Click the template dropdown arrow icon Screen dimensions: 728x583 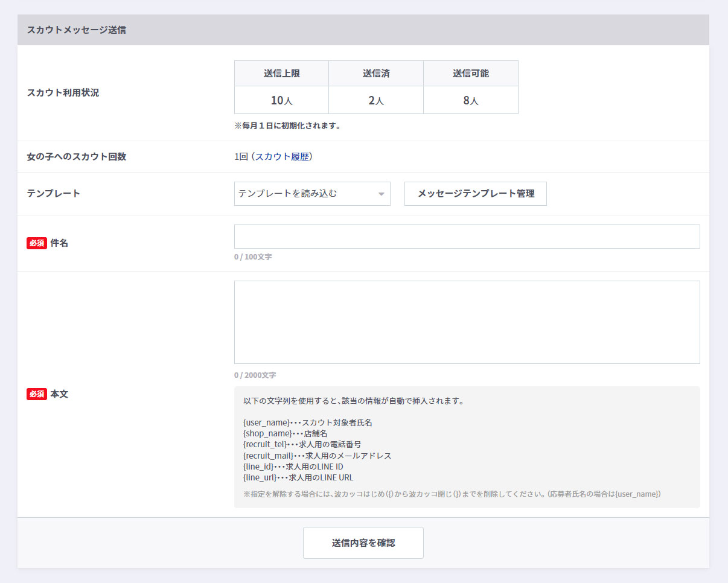pyautogui.click(x=381, y=194)
